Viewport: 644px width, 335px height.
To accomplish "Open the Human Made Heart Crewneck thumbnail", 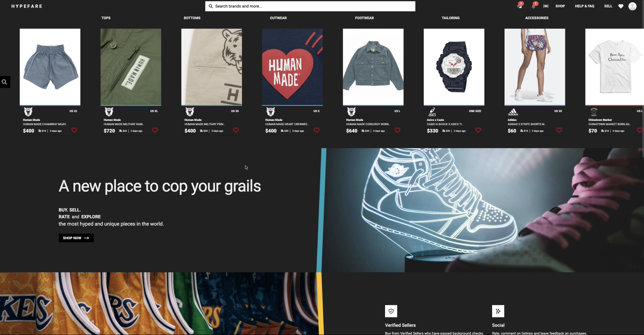I will click(292, 67).
